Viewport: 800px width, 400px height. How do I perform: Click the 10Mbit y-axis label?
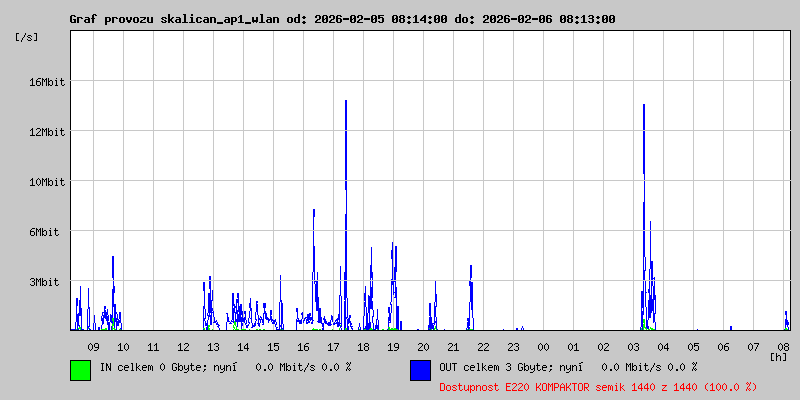click(x=46, y=182)
